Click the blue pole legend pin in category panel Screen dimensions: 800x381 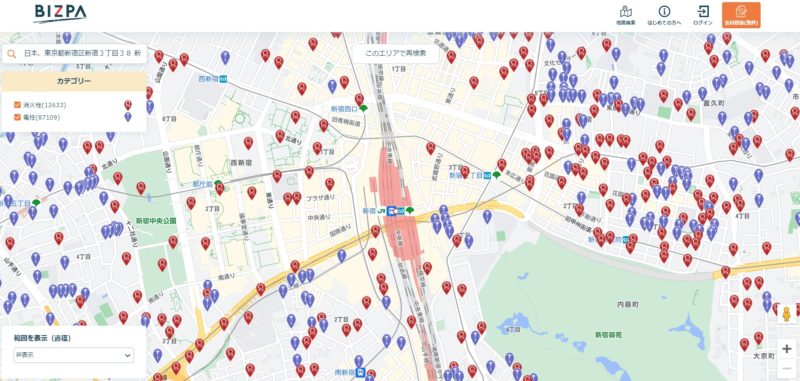click(x=128, y=117)
